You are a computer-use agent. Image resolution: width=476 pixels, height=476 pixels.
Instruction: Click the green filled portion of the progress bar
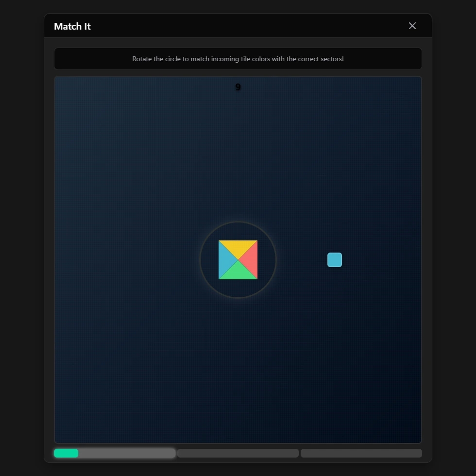[66, 453]
